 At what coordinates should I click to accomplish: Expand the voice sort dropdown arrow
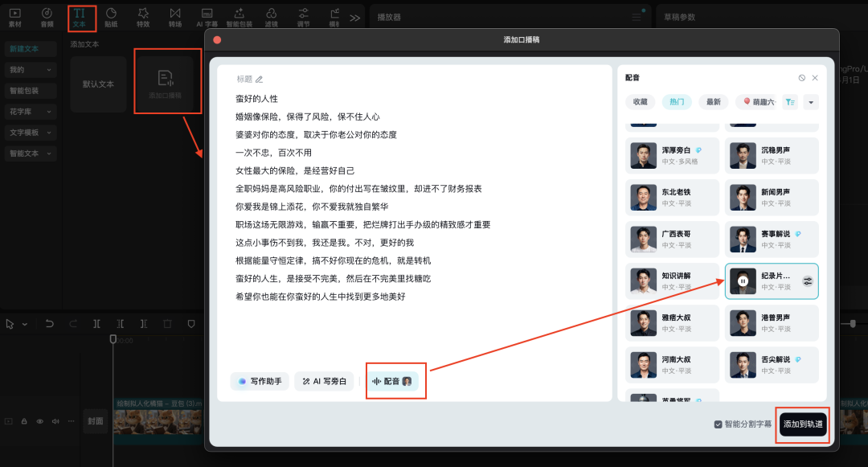[812, 103]
